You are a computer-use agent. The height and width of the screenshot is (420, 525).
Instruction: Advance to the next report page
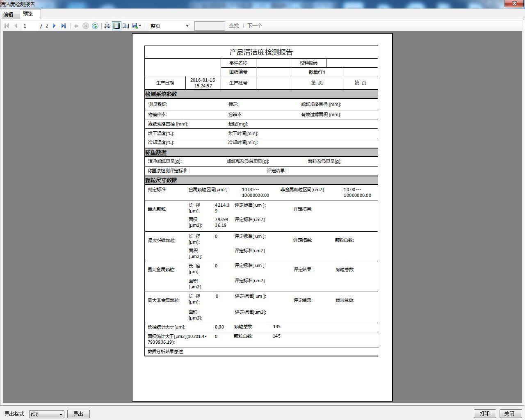click(x=54, y=26)
